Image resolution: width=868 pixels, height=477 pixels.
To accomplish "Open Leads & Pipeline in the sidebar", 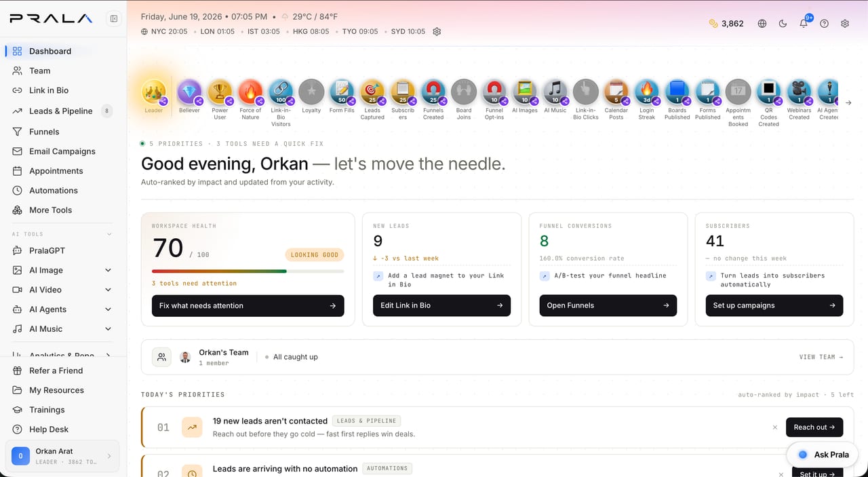I will coord(62,111).
